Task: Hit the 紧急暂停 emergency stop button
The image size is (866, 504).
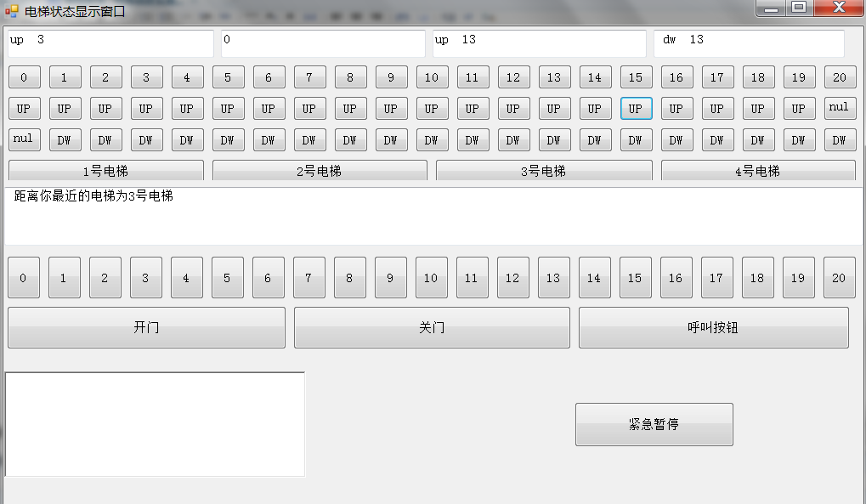Action: 654,424
